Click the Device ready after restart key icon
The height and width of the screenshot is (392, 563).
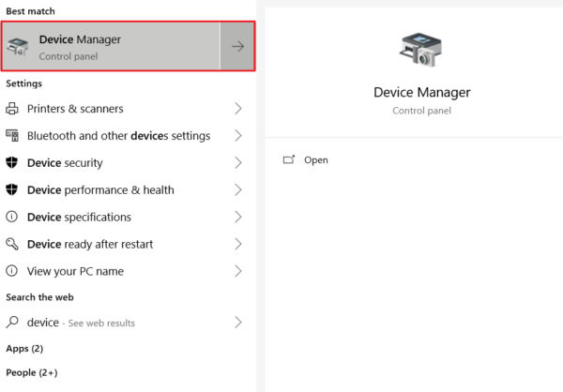coord(12,244)
